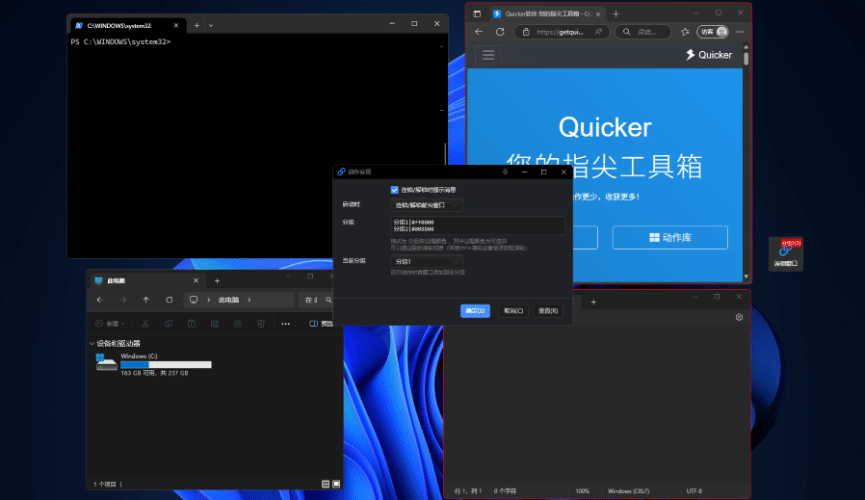Click the browser back arrow in Edge
This screenshot has height=500, width=865.
click(479, 32)
